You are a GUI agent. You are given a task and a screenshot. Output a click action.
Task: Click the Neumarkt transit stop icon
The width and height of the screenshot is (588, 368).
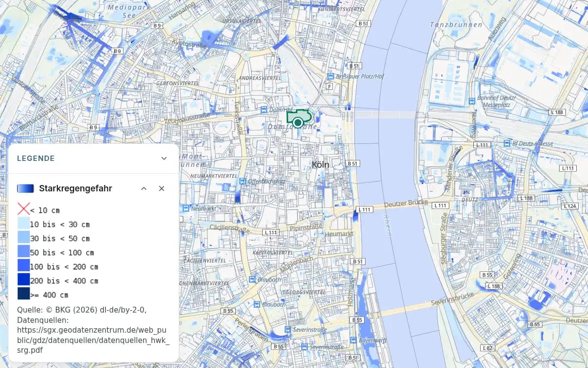(x=186, y=209)
